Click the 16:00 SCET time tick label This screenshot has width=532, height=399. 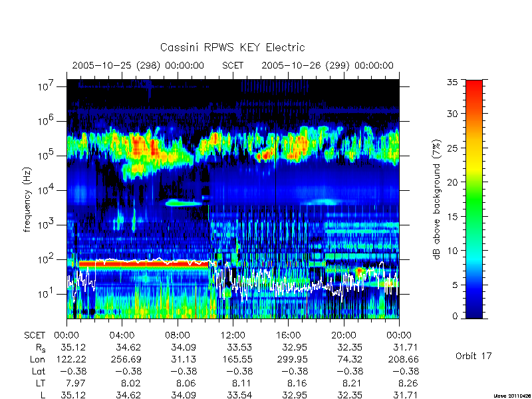pyautogui.click(x=288, y=336)
